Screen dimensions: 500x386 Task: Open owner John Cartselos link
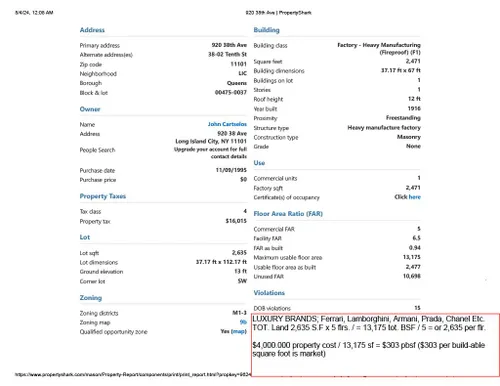227,124
